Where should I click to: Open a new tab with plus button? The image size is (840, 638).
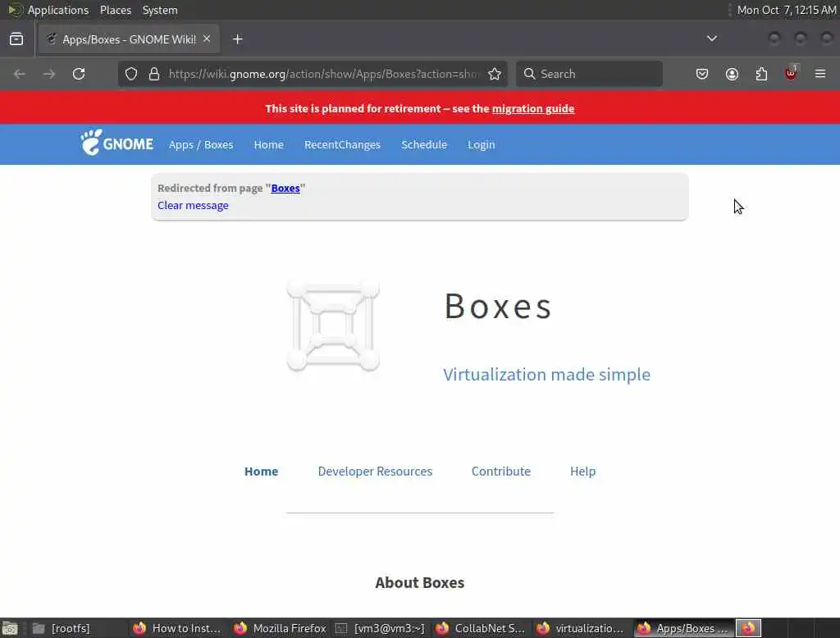pyautogui.click(x=237, y=39)
